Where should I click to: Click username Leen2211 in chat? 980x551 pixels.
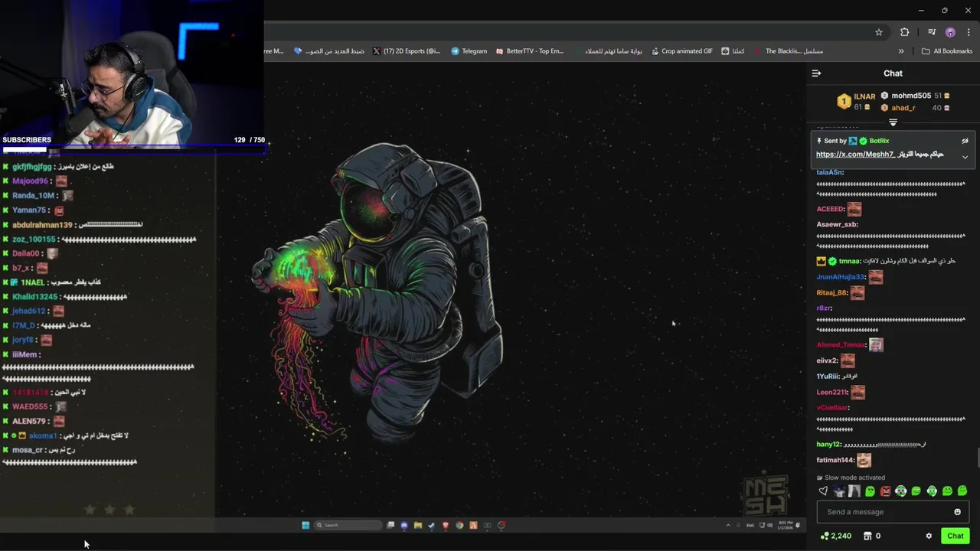coord(832,392)
